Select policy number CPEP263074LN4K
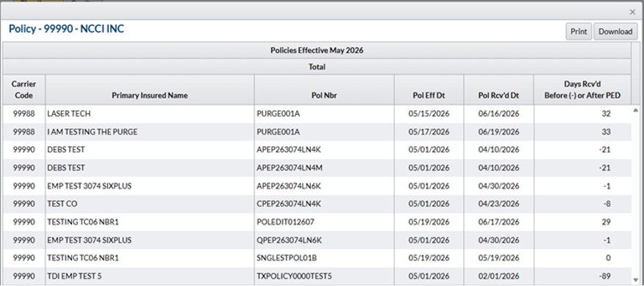Screen dimensions: 644x286 [x=288, y=204]
